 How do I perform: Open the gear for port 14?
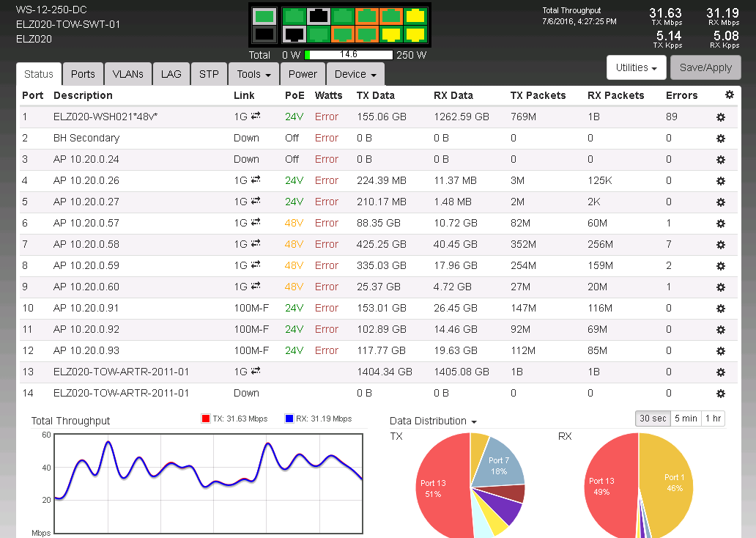720,394
